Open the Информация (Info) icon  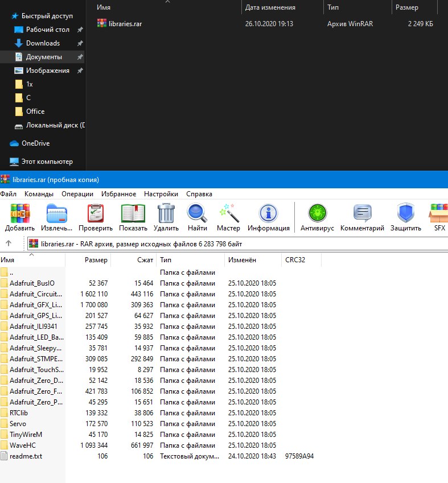pyautogui.click(x=269, y=213)
